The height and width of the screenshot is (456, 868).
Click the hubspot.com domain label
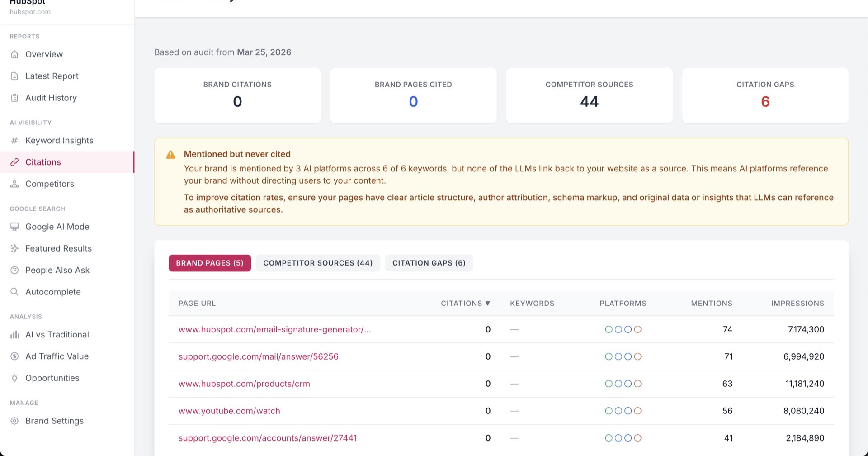pyautogui.click(x=30, y=12)
